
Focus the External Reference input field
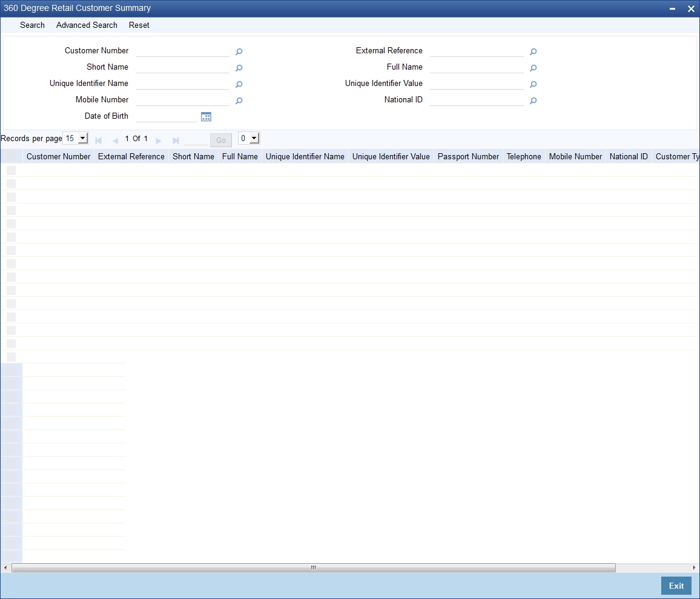click(x=477, y=51)
